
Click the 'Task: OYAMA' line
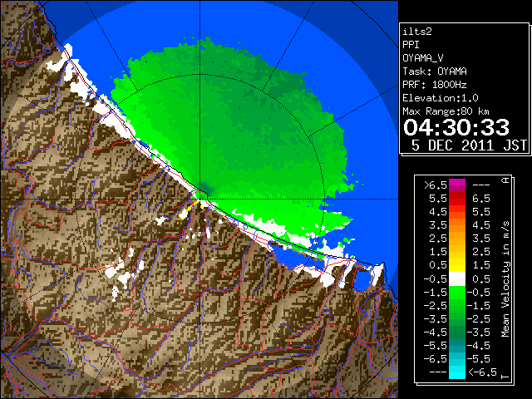coord(435,71)
